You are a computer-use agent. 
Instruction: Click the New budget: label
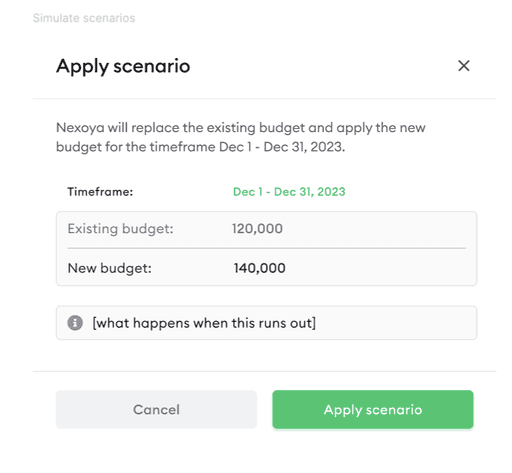click(x=109, y=268)
